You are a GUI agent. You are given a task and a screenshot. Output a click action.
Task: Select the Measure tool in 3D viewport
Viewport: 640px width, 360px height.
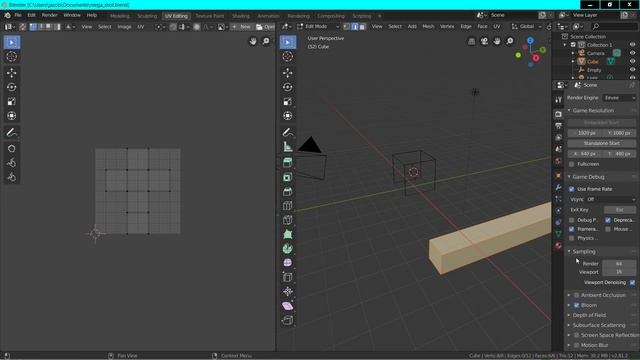(x=288, y=147)
